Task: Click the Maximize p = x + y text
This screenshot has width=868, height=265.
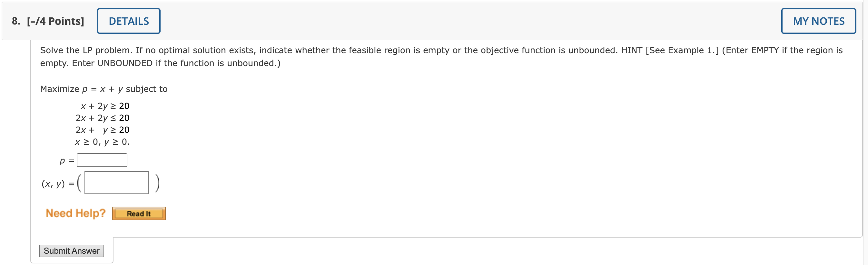Action: [x=104, y=89]
